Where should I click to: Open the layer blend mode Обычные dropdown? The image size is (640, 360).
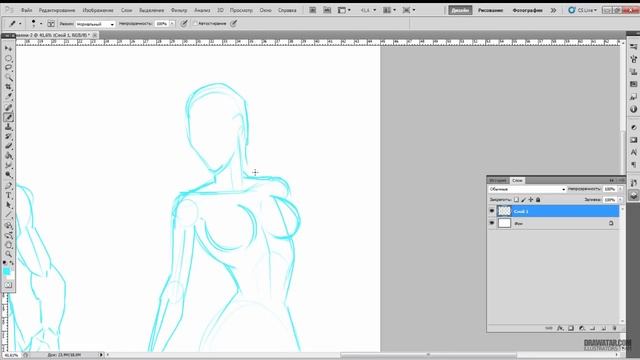coord(527,189)
